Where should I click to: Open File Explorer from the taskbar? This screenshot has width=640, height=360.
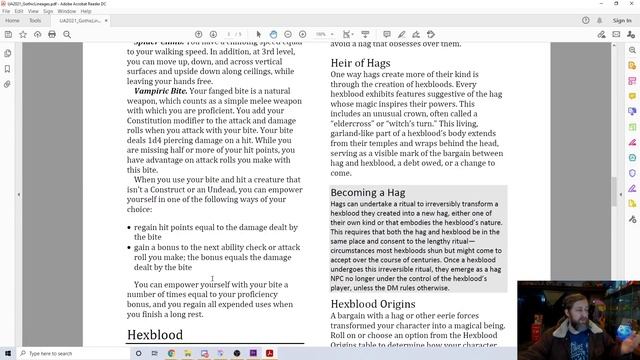(x=188, y=353)
